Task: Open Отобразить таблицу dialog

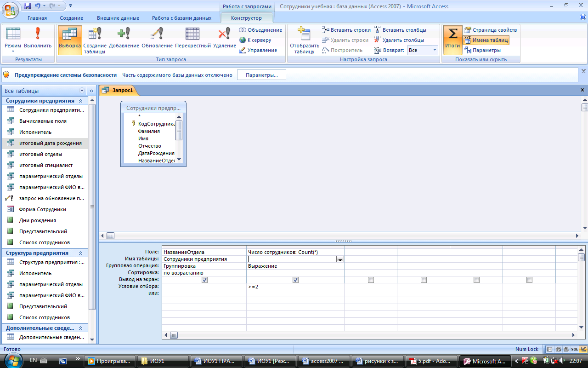Action: click(x=304, y=40)
